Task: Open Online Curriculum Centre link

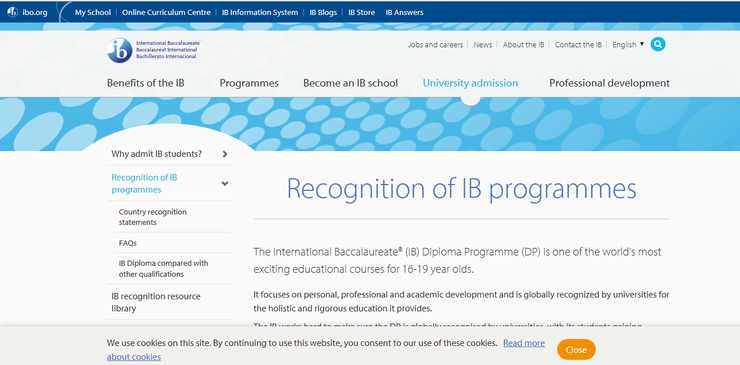Action: click(x=167, y=12)
